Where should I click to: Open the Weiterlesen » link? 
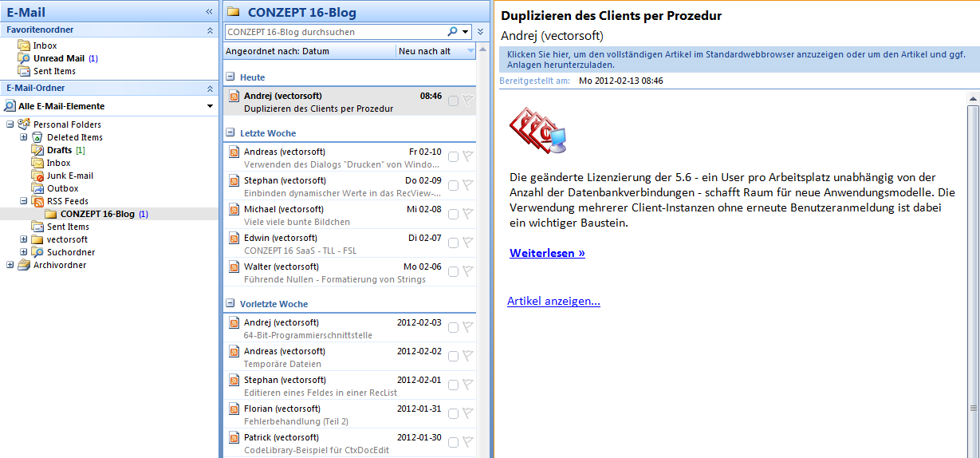coord(547,253)
